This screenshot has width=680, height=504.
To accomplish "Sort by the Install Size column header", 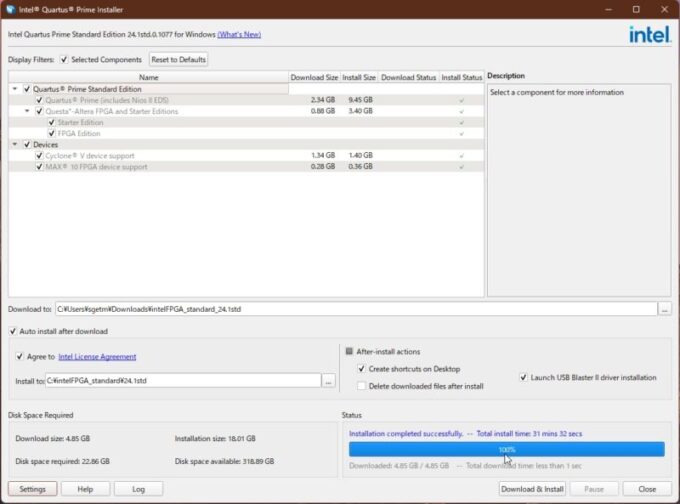I will tap(359, 77).
